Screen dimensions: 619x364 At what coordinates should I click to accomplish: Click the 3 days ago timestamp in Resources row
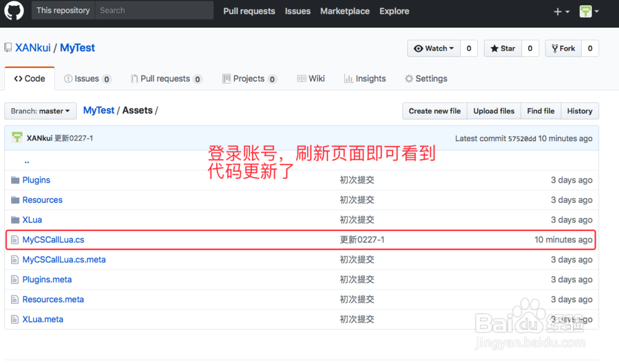point(571,200)
